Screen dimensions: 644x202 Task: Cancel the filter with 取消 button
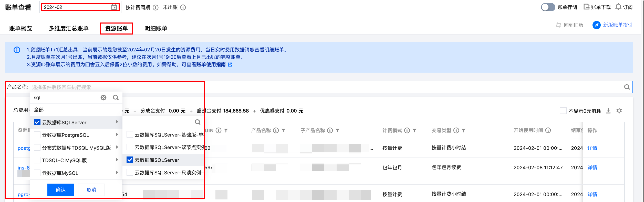(x=91, y=190)
